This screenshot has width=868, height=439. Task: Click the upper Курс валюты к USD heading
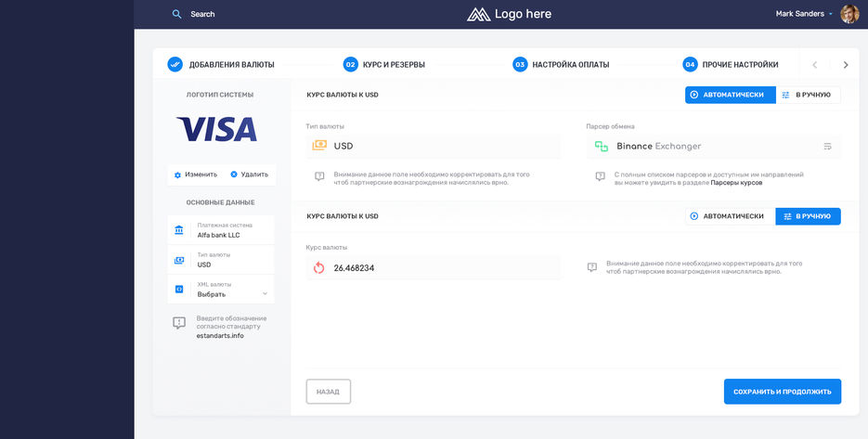[x=343, y=95]
